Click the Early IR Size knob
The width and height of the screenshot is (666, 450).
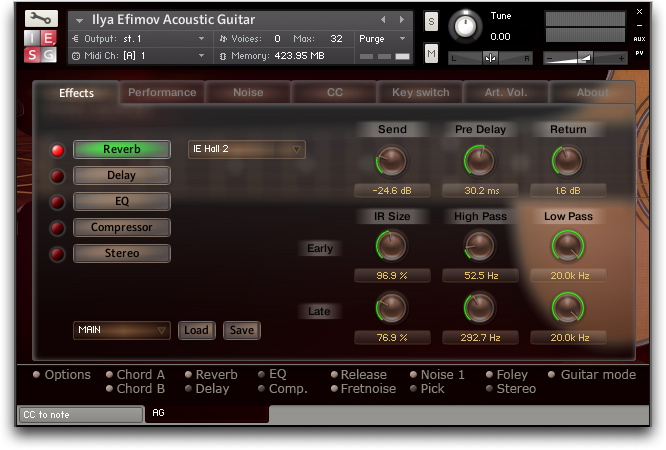click(x=392, y=246)
